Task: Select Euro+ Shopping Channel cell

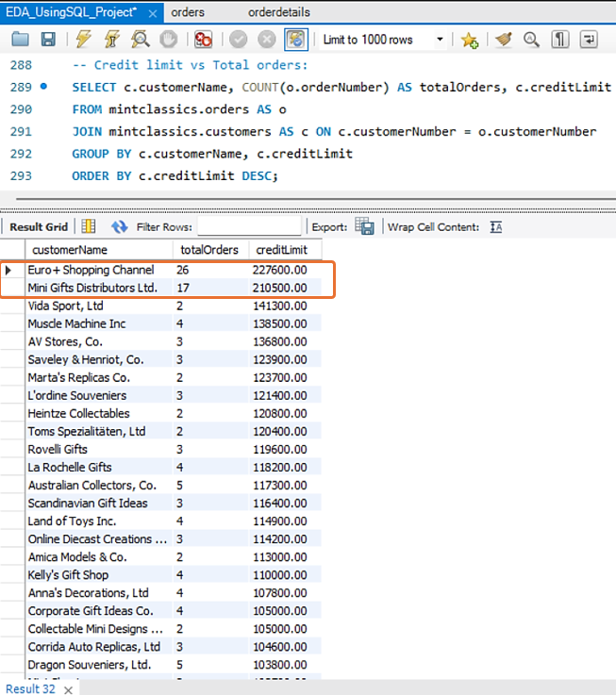Action: click(99, 270)
